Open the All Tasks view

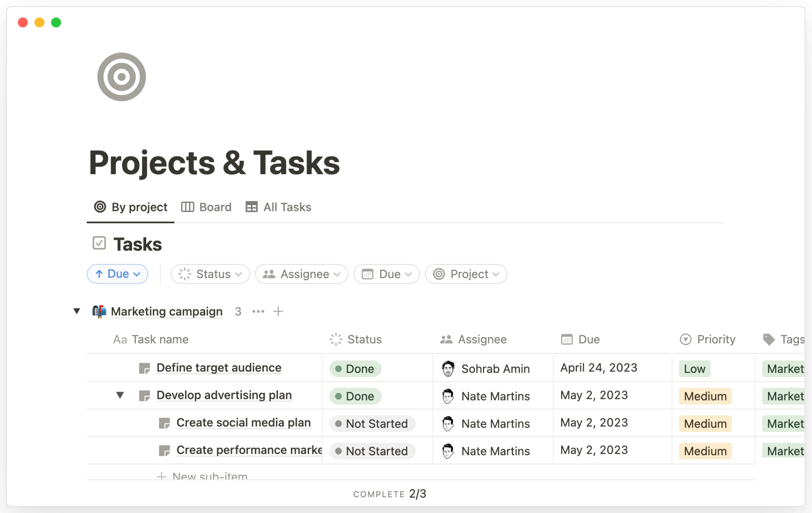(278, 207)
